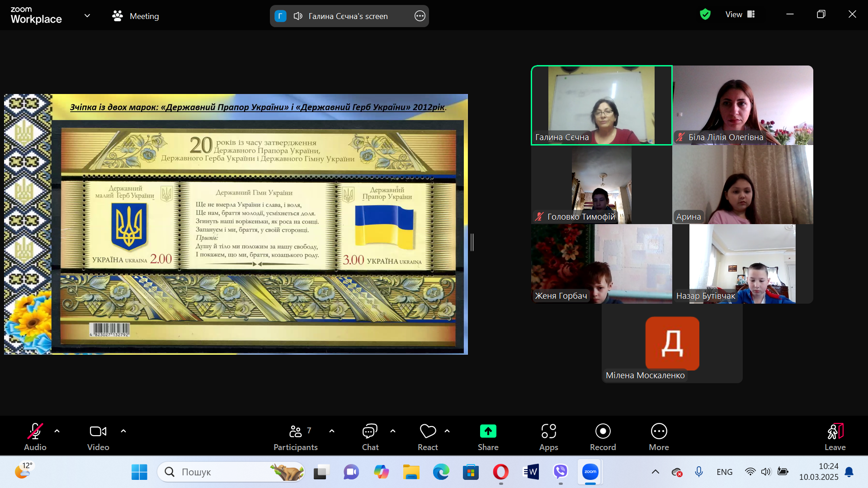Viewport: 868px width, 488px height.
Task: Open Copilot from taskbar
Action: [x=381, y=472]
